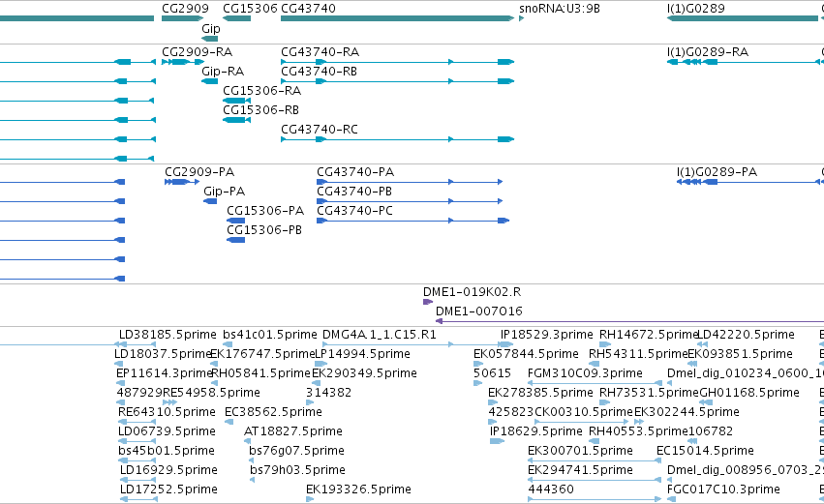Click transcript CG15306-RB label
824x504 pixels.
(260, 110)
